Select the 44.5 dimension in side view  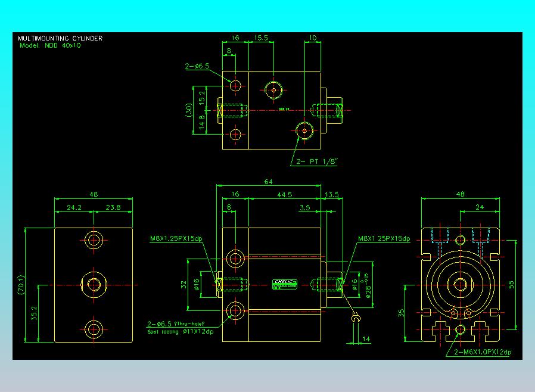pos(285,195)
